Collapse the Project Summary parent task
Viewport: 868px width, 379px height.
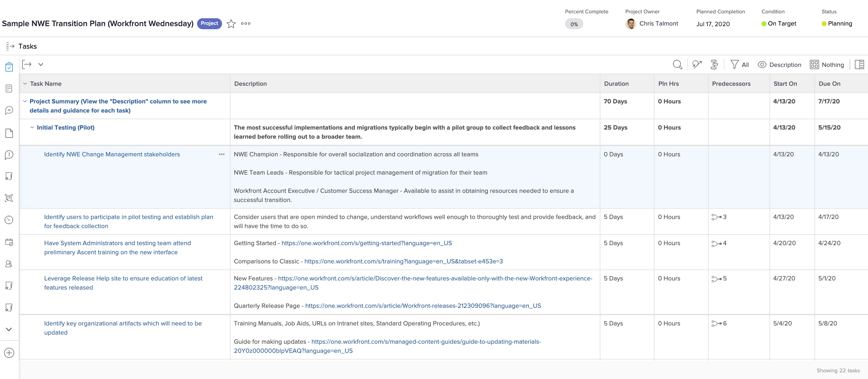point(25,101)
